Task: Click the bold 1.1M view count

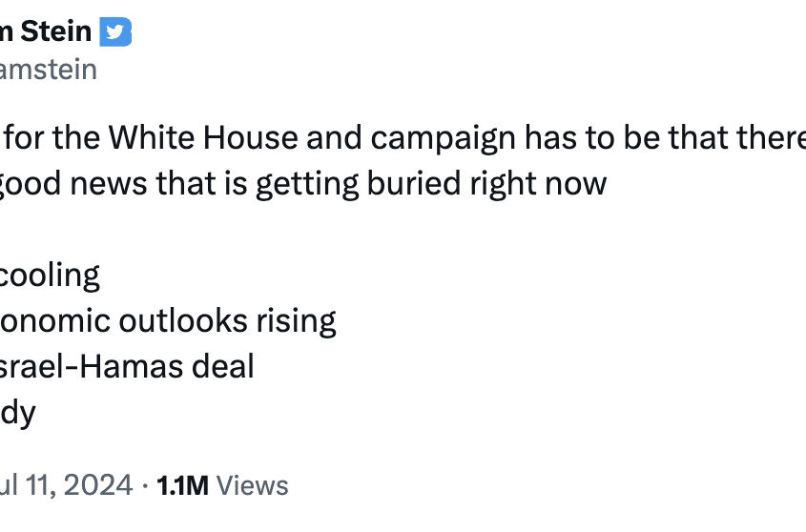Action: click(x=182, y=485)
